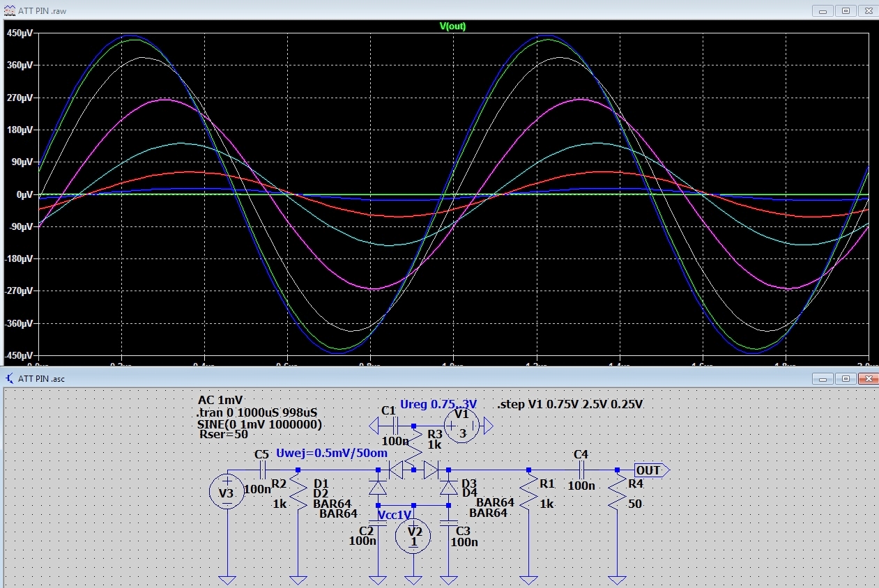Viewport: 879px width, 588px height.
Task: Click the ATT PIN.asc title bar icon
Action: 9,378
